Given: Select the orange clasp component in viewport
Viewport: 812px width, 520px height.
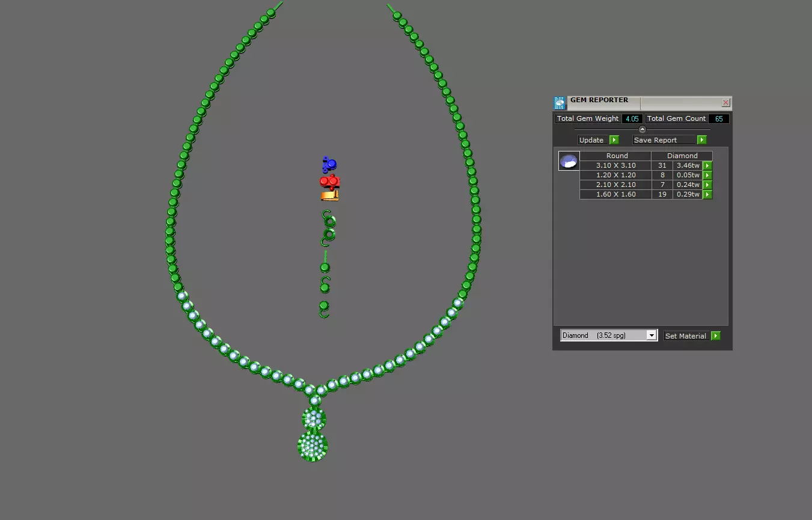Looking at the screenshot, I should click(329, 195).
